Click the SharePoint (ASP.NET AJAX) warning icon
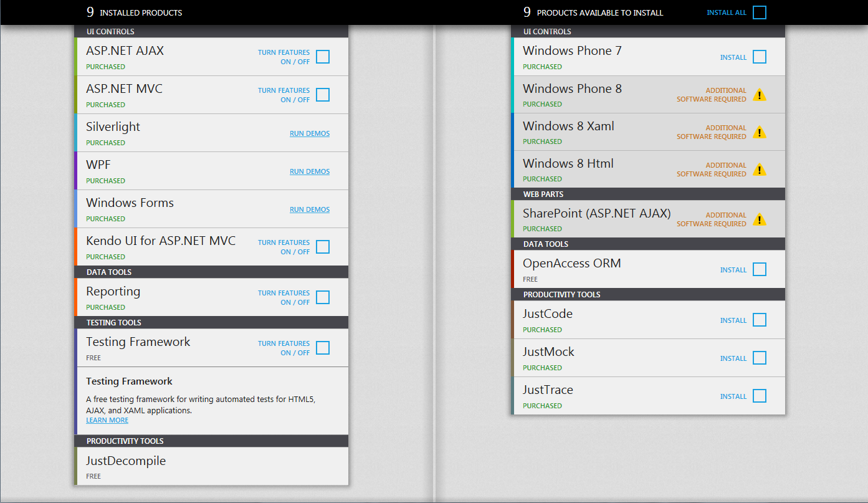Viewport: 868px width, 503px height. 759,219
